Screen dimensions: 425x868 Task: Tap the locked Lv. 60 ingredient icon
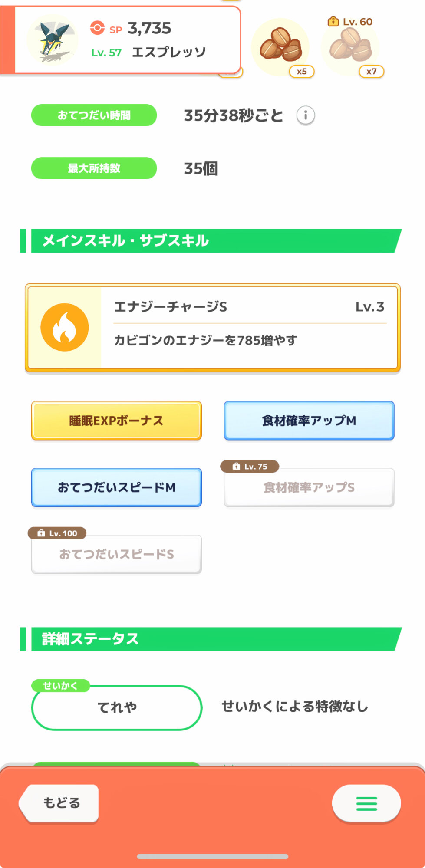coord(350,47)
